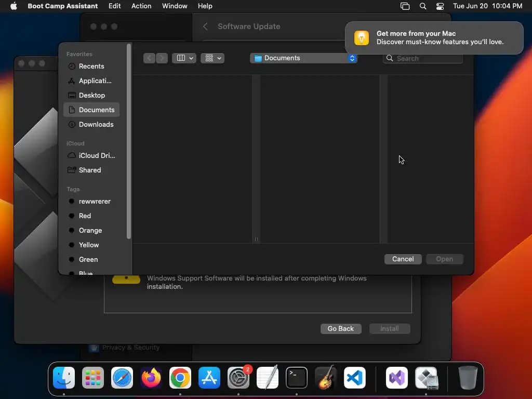The width and height of the screenshot is (532, 399).
Task: Go forward in the file dialog
Action: (162, 58)
